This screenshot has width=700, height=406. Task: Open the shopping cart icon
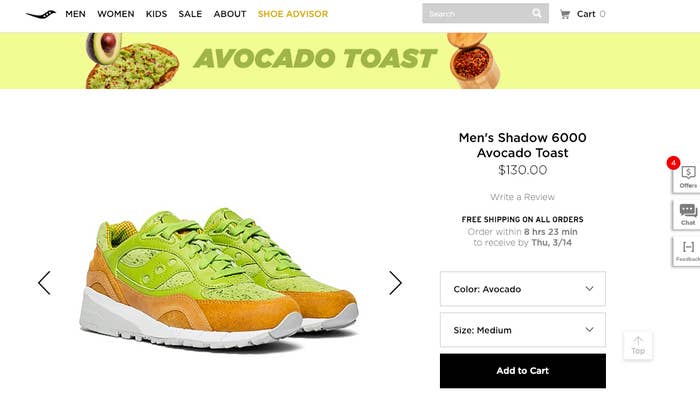[565, 14]
